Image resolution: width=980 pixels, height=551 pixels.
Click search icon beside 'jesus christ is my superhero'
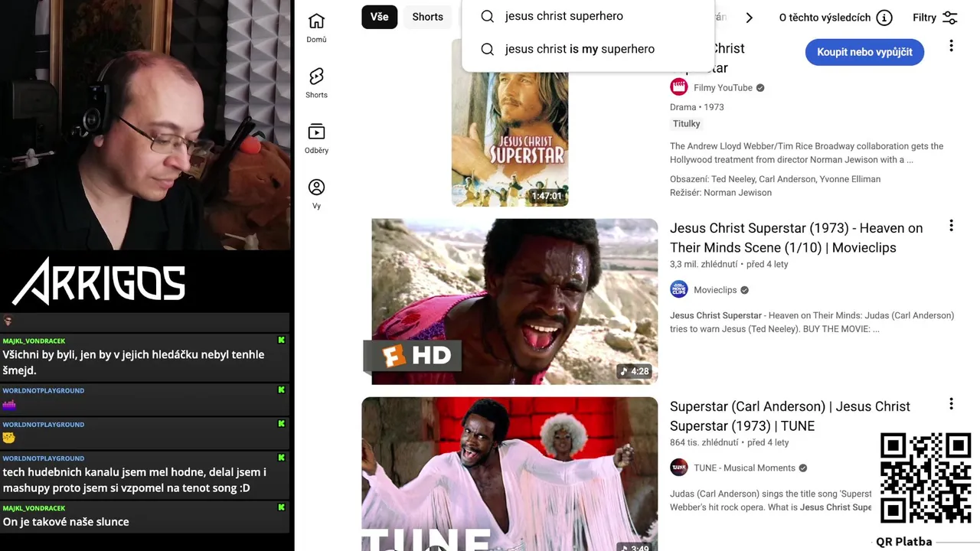click(x=487, y=49)
